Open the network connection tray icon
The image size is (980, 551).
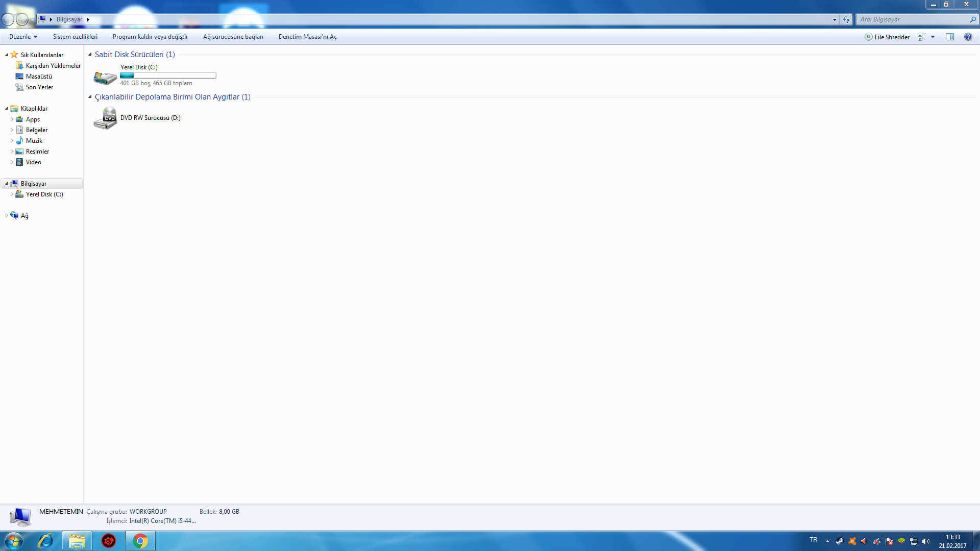tap(914, 541)
